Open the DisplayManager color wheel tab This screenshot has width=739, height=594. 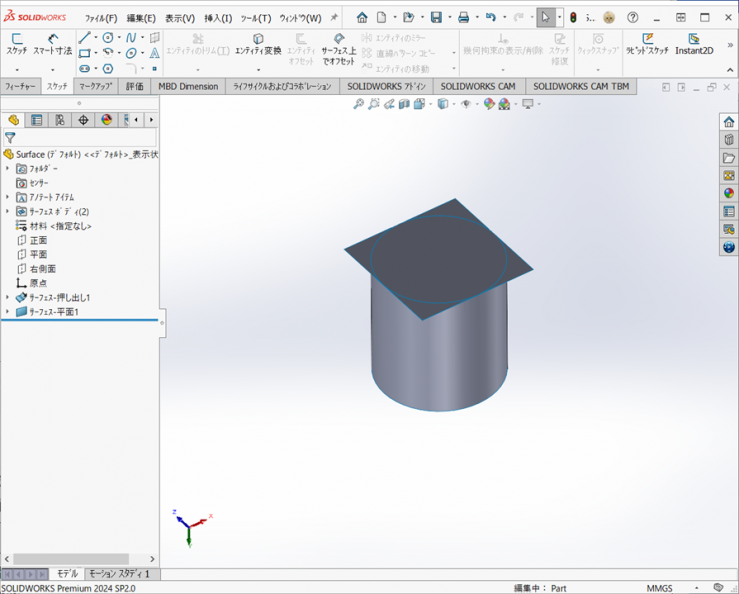point(107,120)
